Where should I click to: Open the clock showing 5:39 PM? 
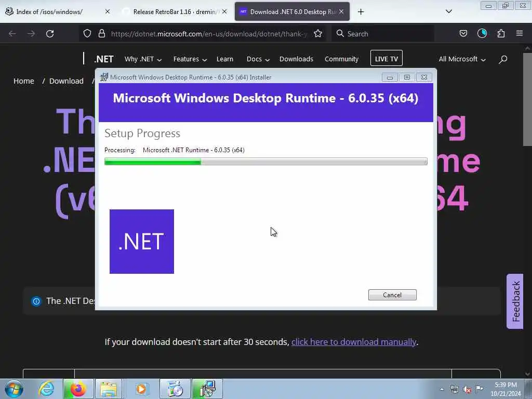point(506,389)
